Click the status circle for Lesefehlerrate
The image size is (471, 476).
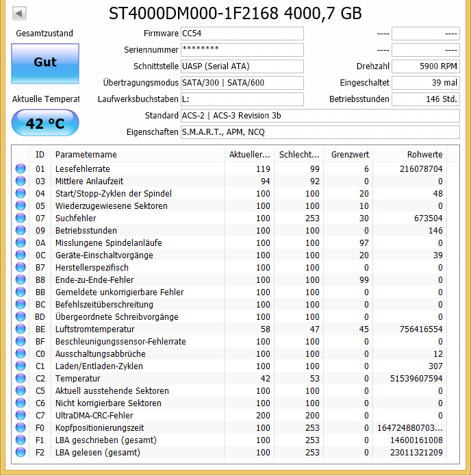point(21,168)
